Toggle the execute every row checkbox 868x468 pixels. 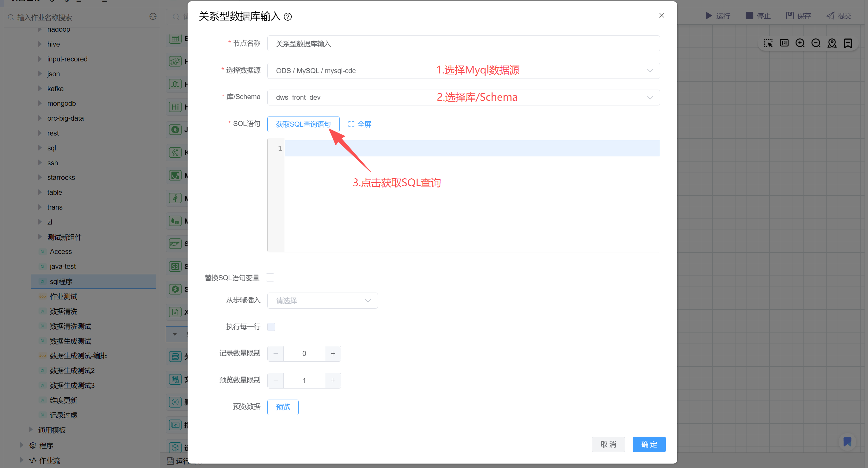271,326
